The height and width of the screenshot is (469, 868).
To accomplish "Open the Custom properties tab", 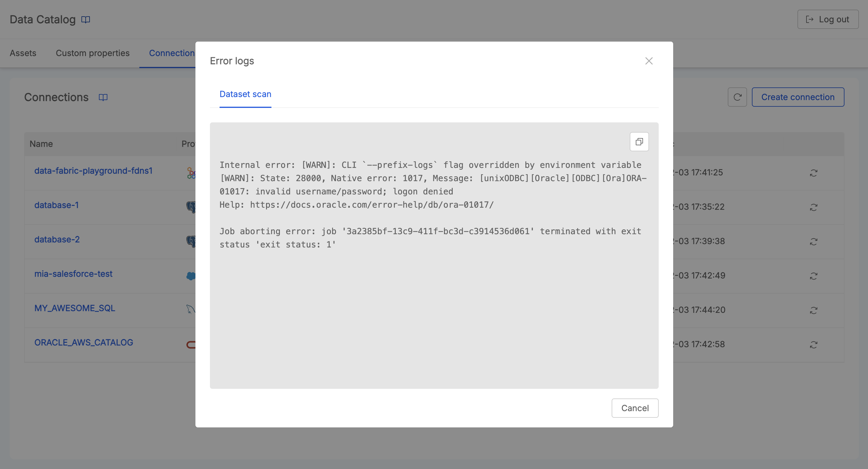I will click(93, 52).
